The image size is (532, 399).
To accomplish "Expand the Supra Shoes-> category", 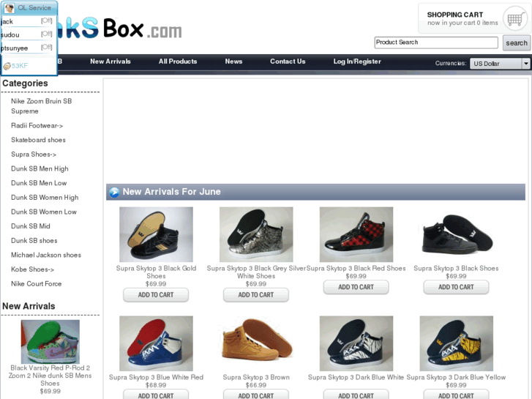I will pos(34,154).
